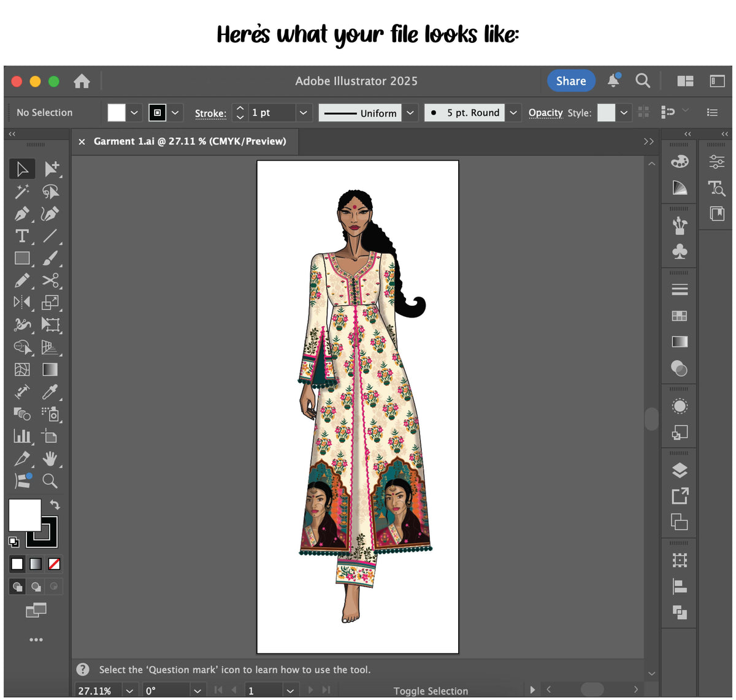This screenshot has height=700, width=736.
Task: Swap fill and stroke colors
Action: pyautogui.click(x=55, y=504)
